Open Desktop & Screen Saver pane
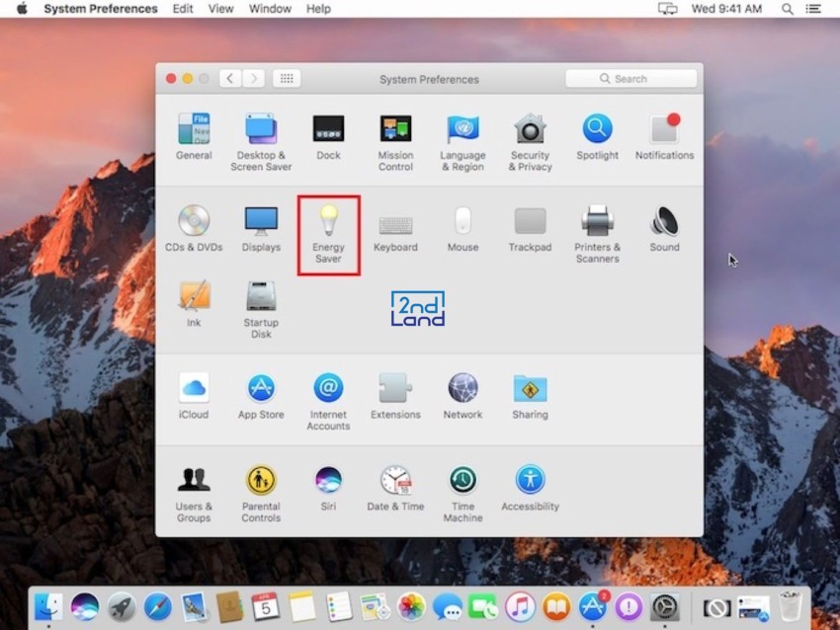This screenshot has width=840, height=630. [x=261, y=142]
